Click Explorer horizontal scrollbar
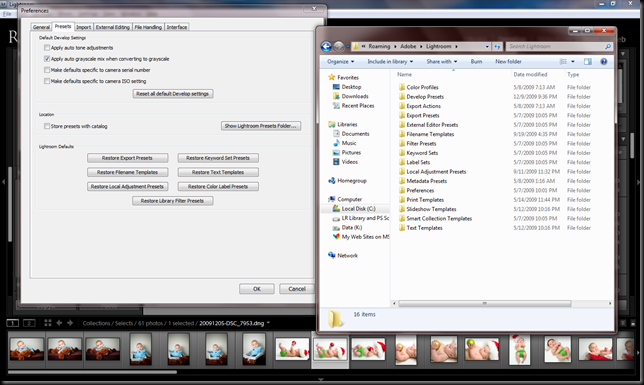 pos(485,304)
